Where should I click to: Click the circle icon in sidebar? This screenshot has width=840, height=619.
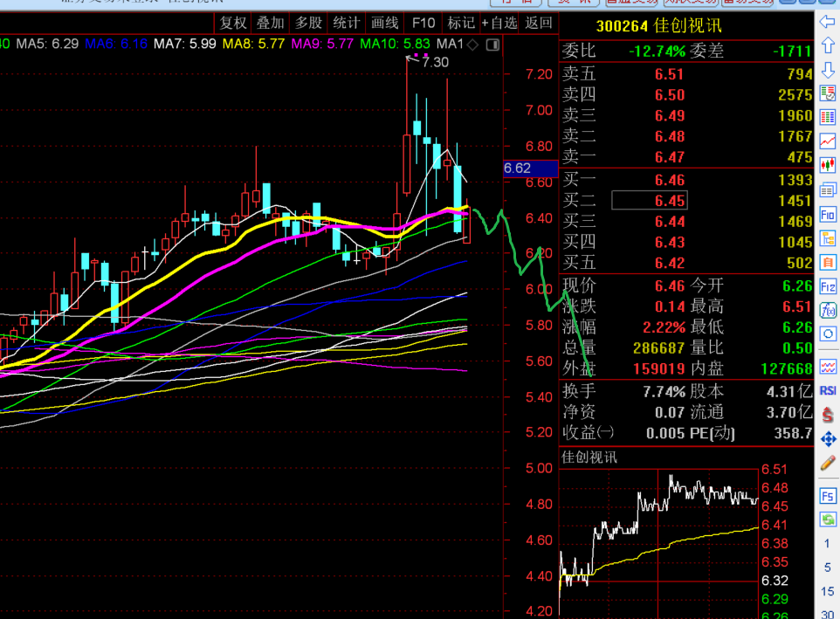(828, 334)
